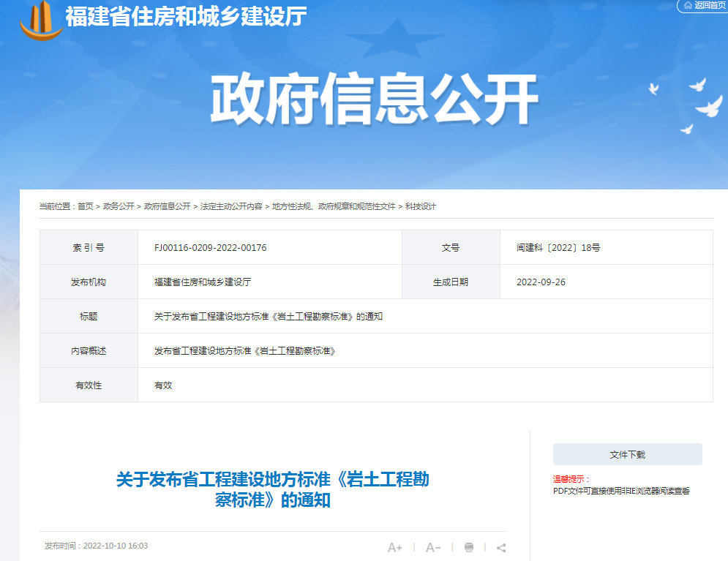Open 地方性法规、政府规章和规范性文件 breadcrumb
This screenshot has width=728, height=561.
[334, 207]
